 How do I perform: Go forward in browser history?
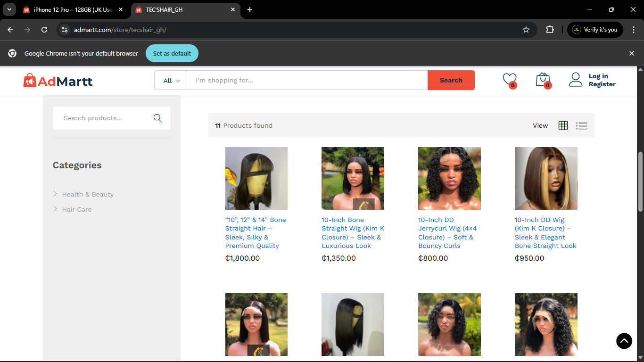[27, 30]
